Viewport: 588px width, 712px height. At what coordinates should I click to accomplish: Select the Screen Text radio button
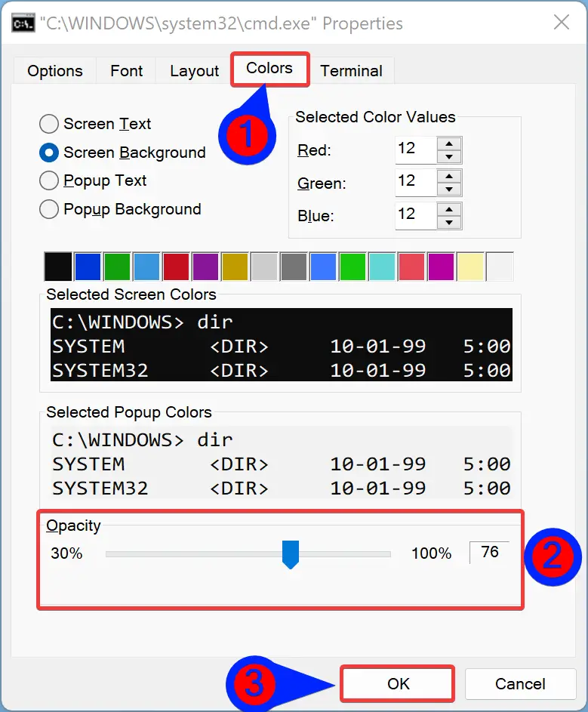click(x=95, y=124)
